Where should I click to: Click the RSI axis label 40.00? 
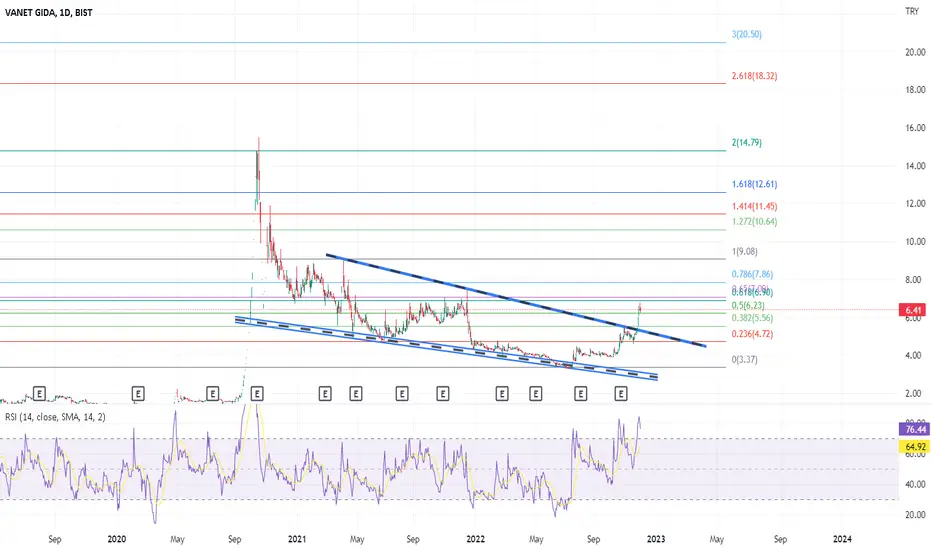click(x=915, y=485)
